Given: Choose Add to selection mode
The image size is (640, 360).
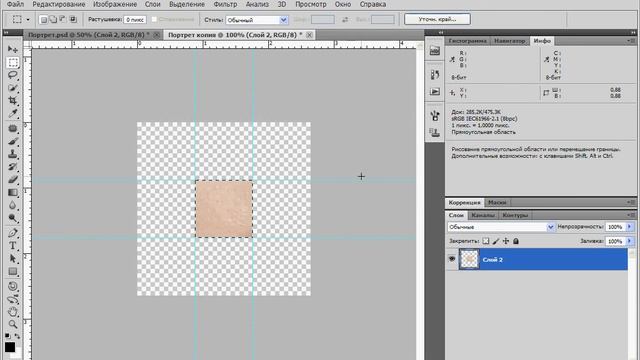Looking at the screenshot, I should click(53, 19).
